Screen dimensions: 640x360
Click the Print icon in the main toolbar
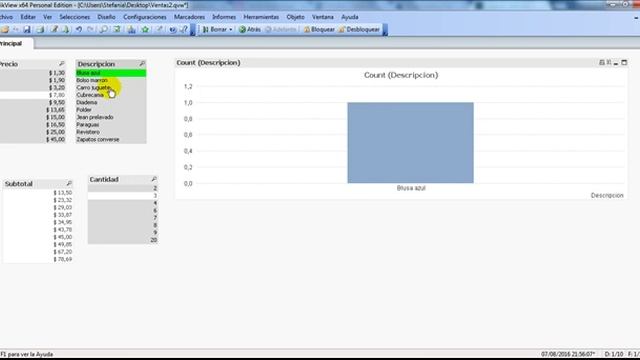tap(40, 29)
